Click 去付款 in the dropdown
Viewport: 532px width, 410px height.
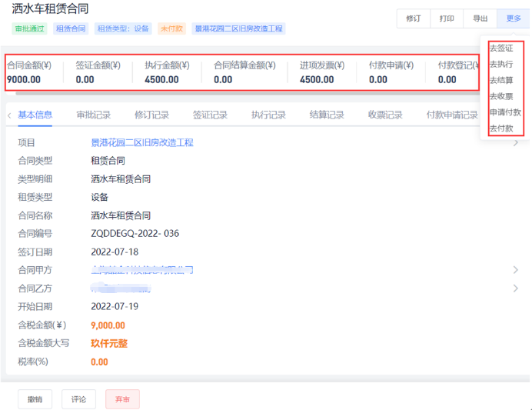(501, 128)
